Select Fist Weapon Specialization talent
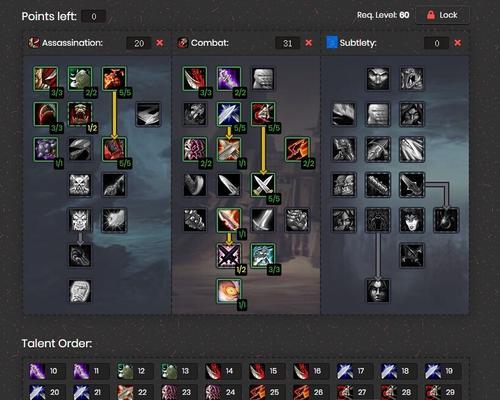The image size is (500, 400). point(297,220)
